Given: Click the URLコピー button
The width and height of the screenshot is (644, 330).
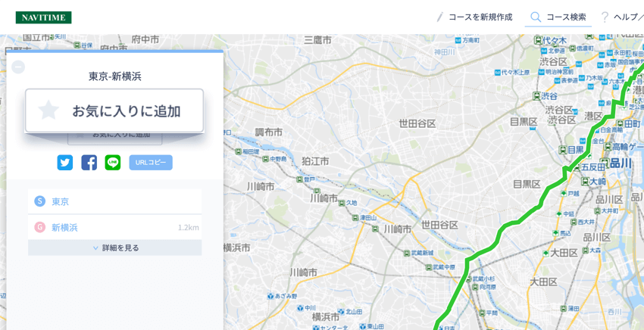Looking at the screenshot, I should coord(151,163).
